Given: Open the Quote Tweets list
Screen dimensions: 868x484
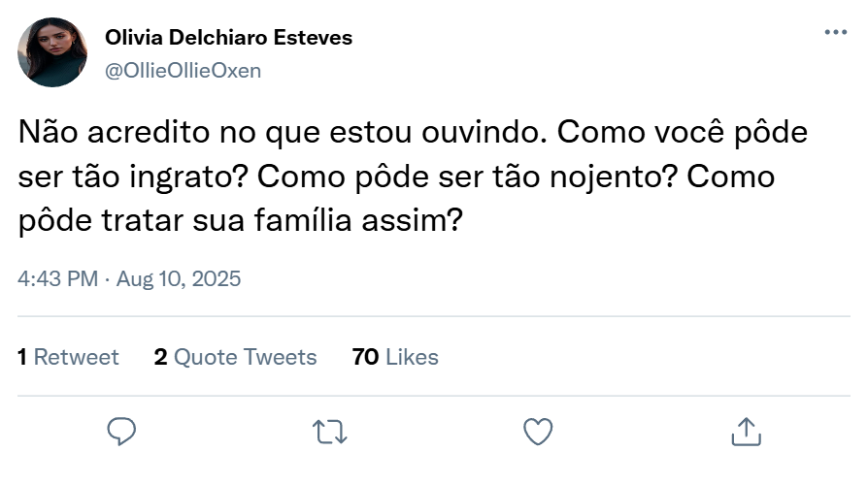Looking at the screenshot, I should tap(245, 357).
